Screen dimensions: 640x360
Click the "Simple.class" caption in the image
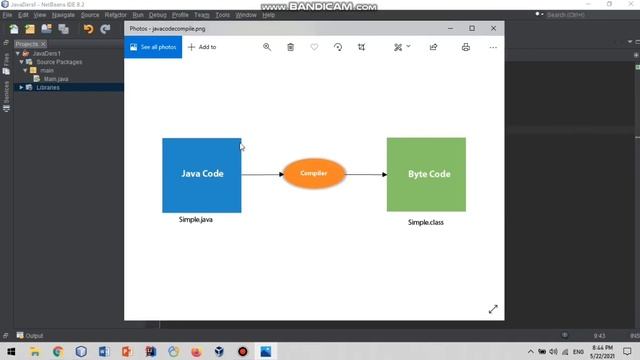[426, 222]
